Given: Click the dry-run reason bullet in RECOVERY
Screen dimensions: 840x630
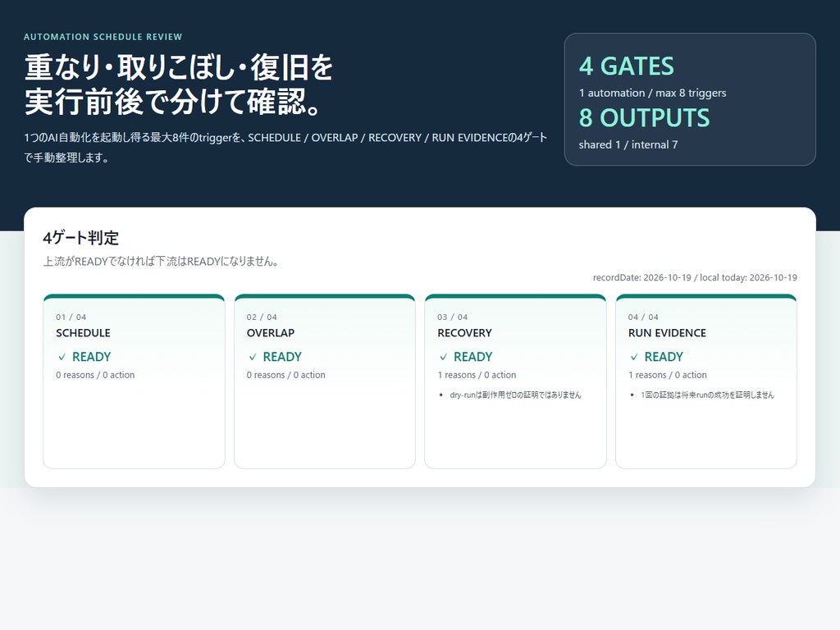Looking at the screenshot, I should (515, 395).
